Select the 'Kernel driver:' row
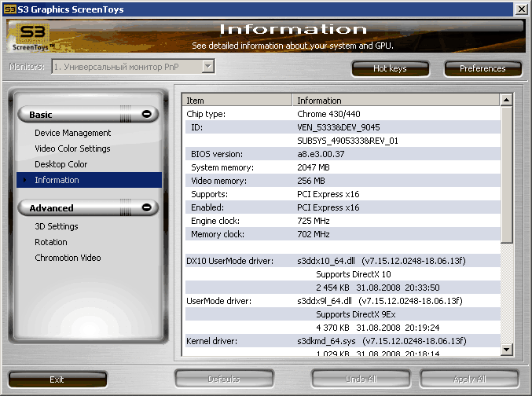 (x=343, y=341)
